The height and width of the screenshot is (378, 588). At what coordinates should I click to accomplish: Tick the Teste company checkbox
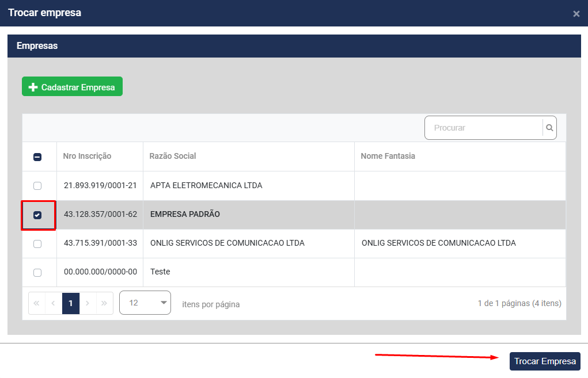pyautogui.click(x=37, y=273)
